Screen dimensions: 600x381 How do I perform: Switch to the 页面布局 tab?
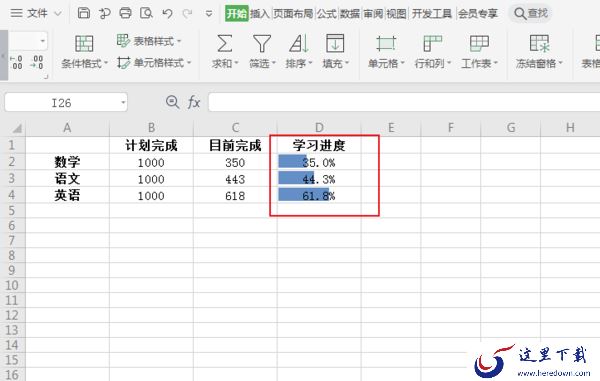pos(293,14)
